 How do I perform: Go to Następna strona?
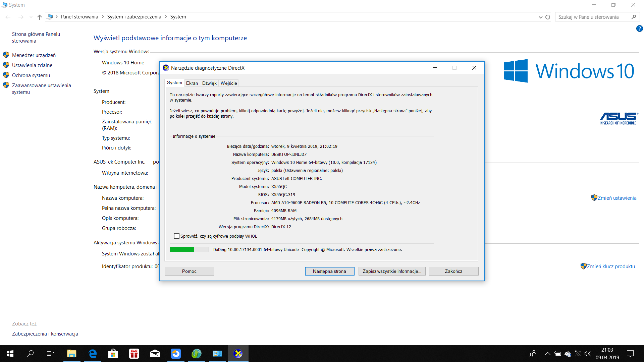point(329,271)
